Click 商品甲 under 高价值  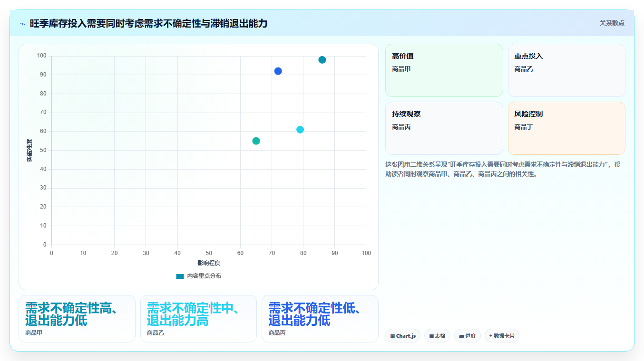(x=401, y=69)
